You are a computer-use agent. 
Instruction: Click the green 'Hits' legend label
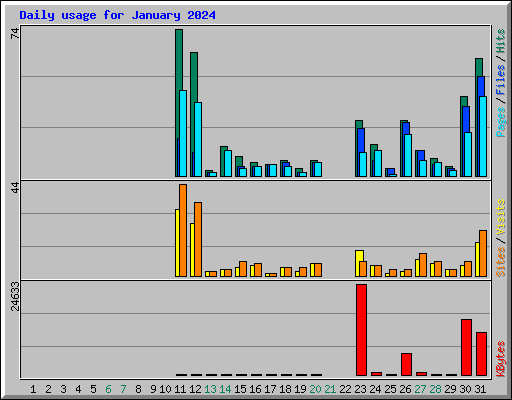tap(501, 41)
